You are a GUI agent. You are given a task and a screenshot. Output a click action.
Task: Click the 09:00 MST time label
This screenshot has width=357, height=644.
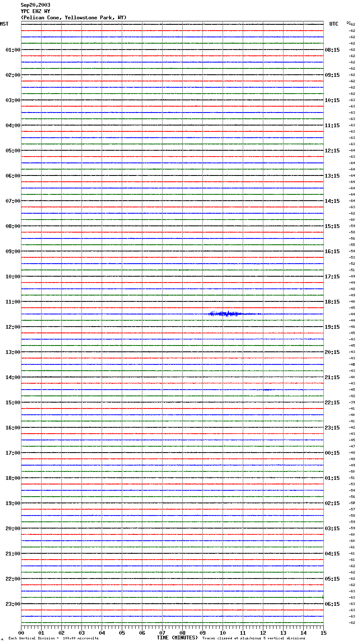13,251
